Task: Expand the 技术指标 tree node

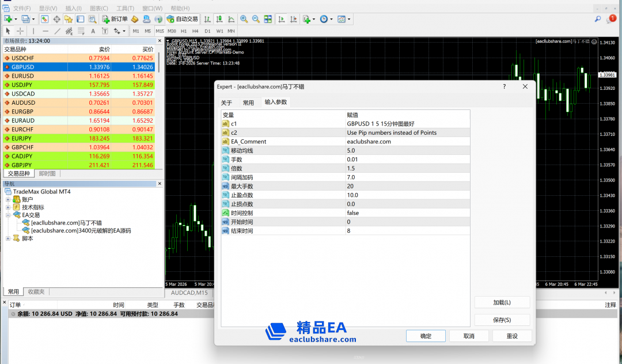Action: (9, 207)
